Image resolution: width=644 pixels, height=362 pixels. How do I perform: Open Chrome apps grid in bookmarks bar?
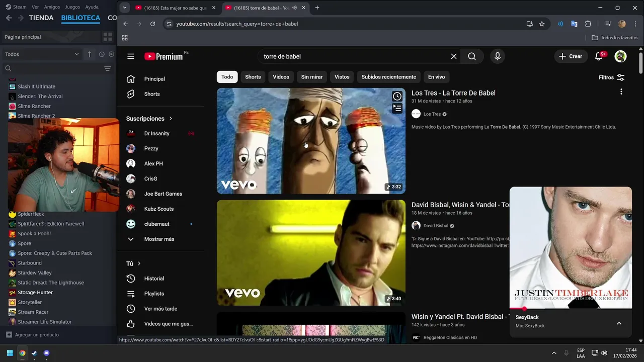coord(125,38)
